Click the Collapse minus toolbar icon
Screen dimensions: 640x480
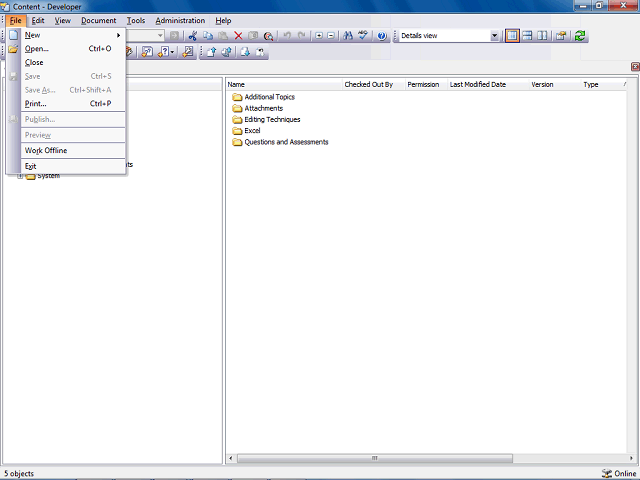pos(331,36)
